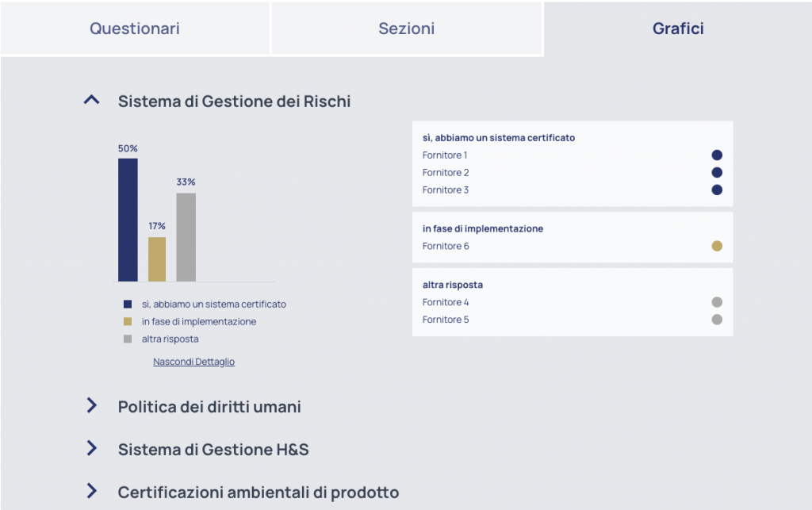Open the Sezioni tab

point(407,28)
